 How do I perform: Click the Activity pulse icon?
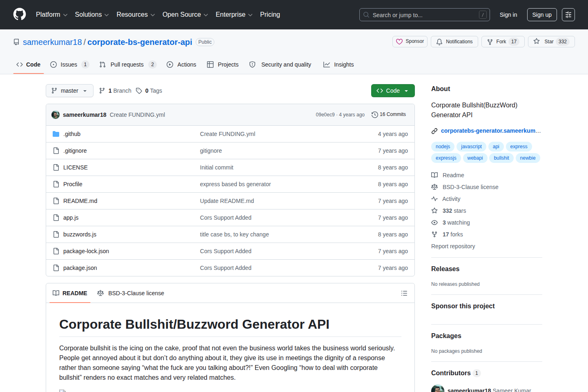pyautogui.click(x=434, y=198)
